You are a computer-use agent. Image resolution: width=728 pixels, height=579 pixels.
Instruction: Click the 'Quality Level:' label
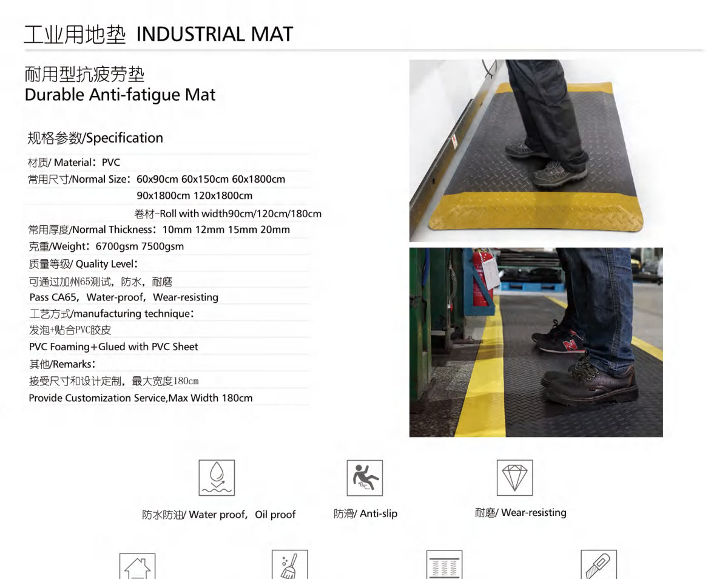(x=83, y=264)
